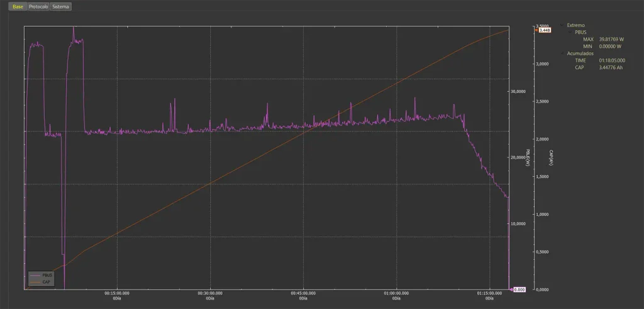Collapse the PBUS subsection under Extremo
Image resolution: width=644 pixels, height=309 pixels.
point(569,32)
